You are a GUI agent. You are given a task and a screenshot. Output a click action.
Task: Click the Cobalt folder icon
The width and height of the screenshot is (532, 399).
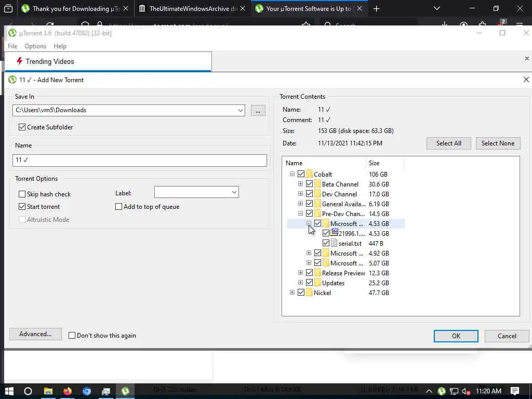click(x=309, y=174)
